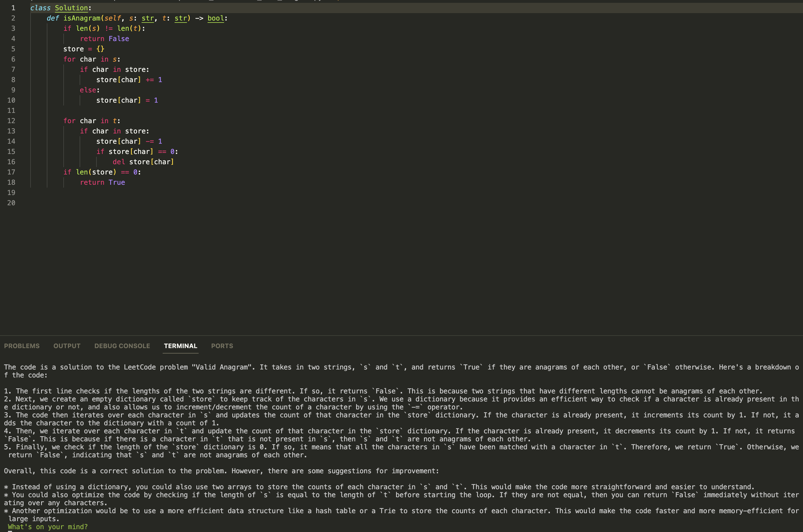The width and height of the screenshot is (803, 532).
Task: Click the isAnagram method name
Action: (82, 18)
